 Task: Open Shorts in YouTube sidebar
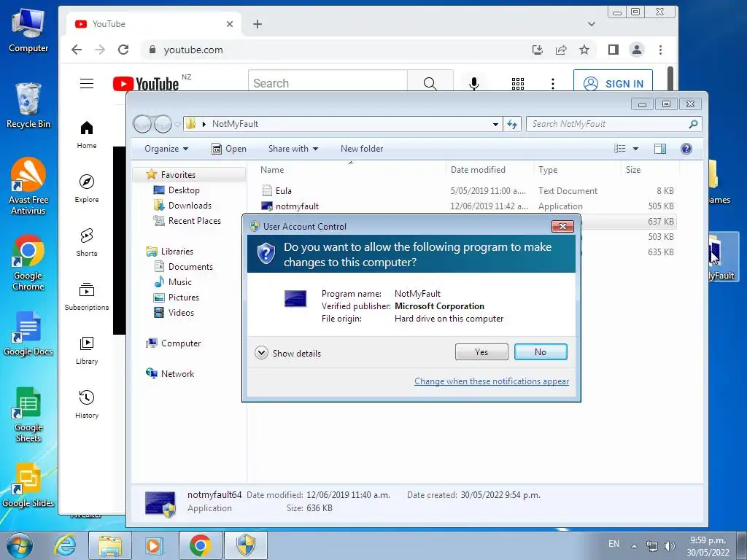87,242
